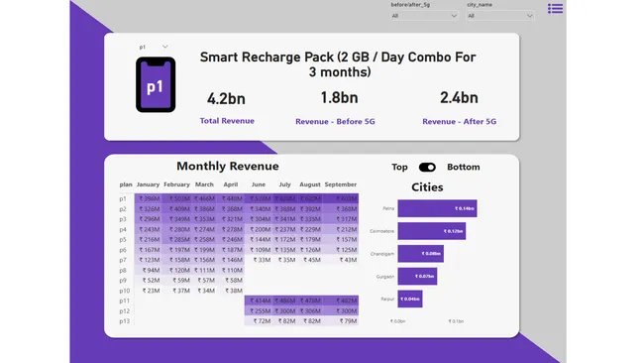Sort by the February column header
This screenshot has height=363, width=644.
pos(176,184)
